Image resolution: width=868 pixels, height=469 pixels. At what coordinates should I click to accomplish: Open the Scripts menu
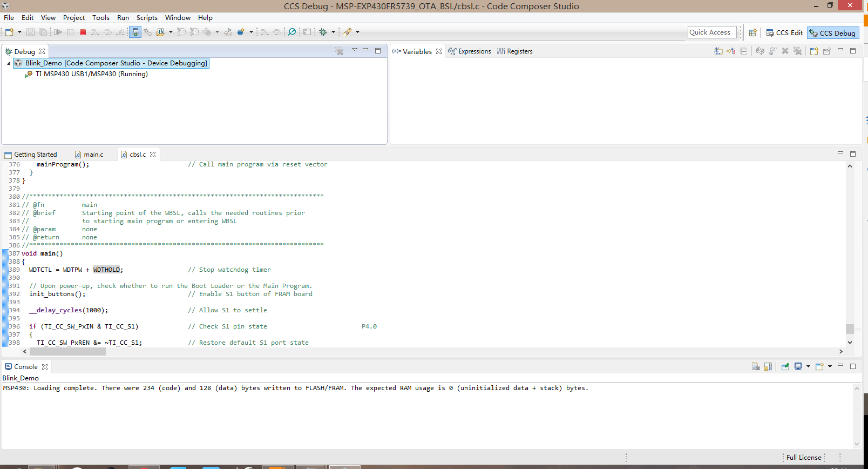coord(147,18)
